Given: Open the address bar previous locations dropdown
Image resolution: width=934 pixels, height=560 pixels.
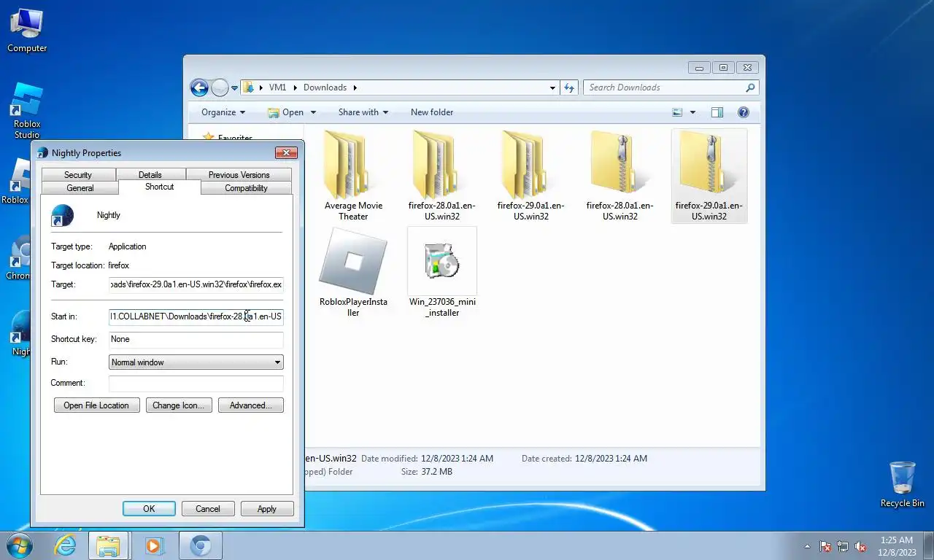Looking at the screenshot, I should click(x=552, y=87).
